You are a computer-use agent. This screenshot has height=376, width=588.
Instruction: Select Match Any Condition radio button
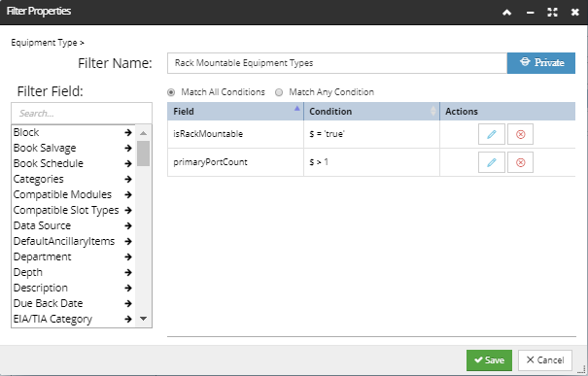tap(279, 92)
